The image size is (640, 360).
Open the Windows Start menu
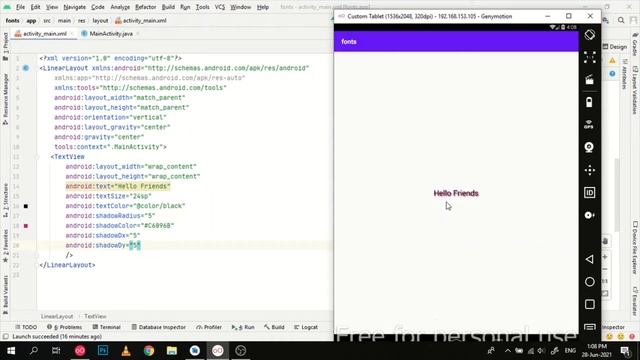tap(11, 351)
